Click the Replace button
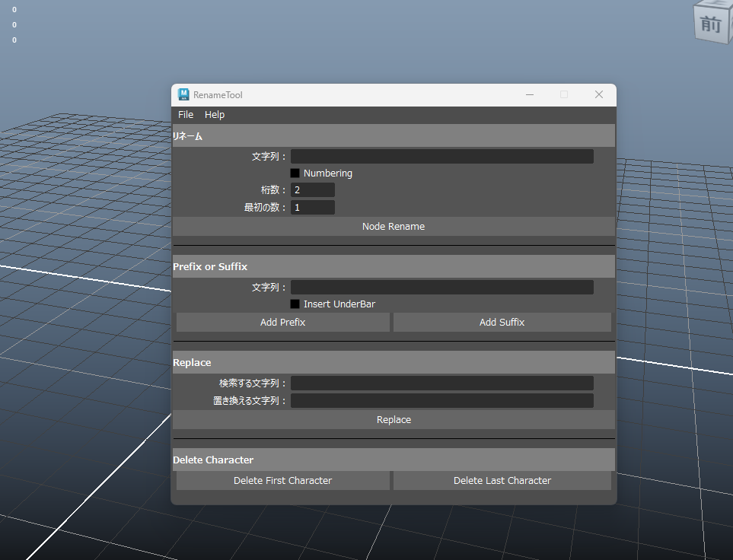This screenshot has height=560, width=733. pyautogui.click(x=394, y=420)
